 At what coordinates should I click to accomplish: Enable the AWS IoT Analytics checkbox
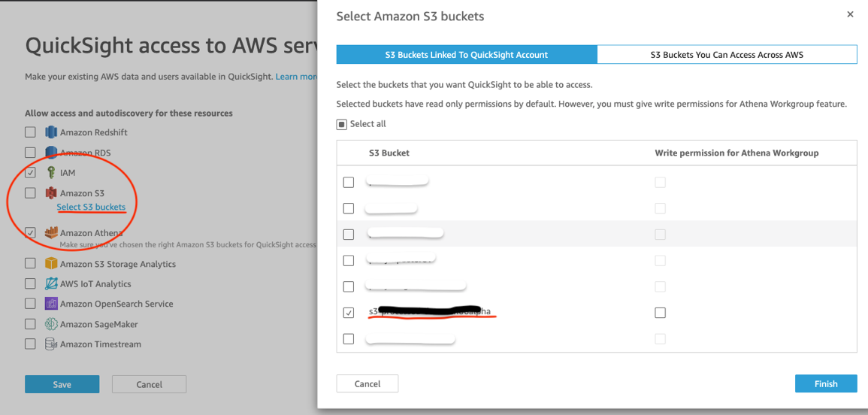point(31,283)
